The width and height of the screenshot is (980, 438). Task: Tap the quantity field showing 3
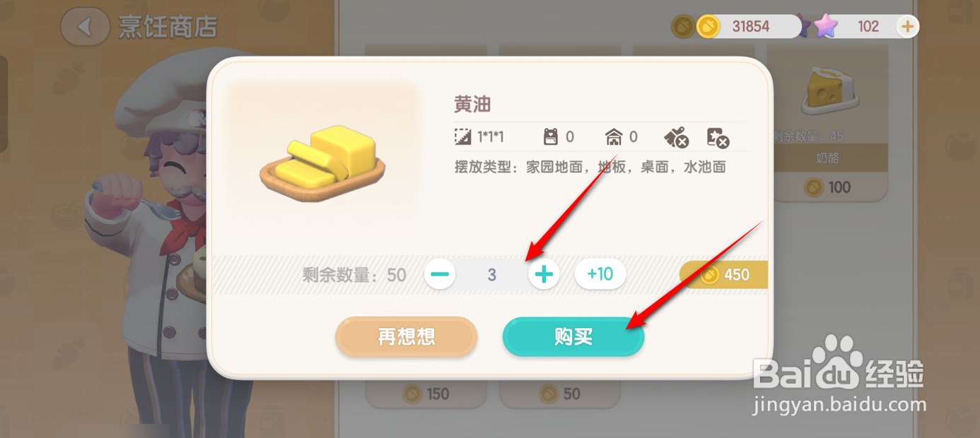coord(492,275)
